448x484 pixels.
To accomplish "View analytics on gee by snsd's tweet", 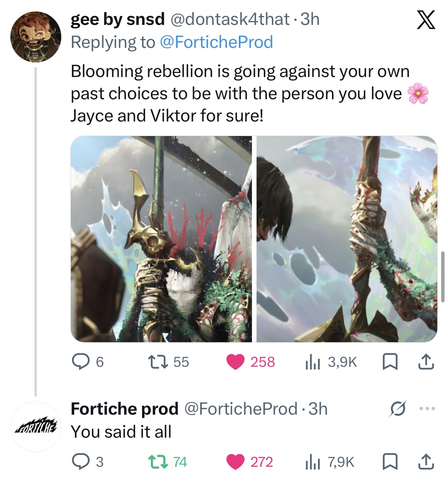I will (312, 362).
